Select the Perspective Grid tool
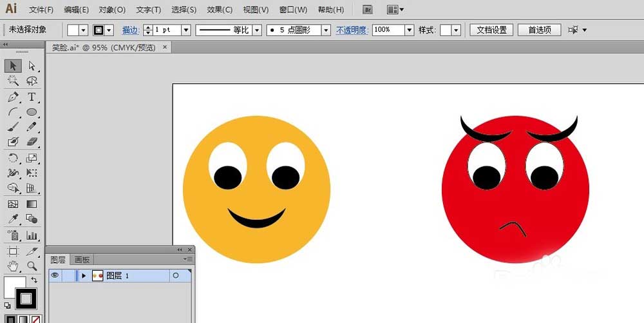 pos(32,188)
